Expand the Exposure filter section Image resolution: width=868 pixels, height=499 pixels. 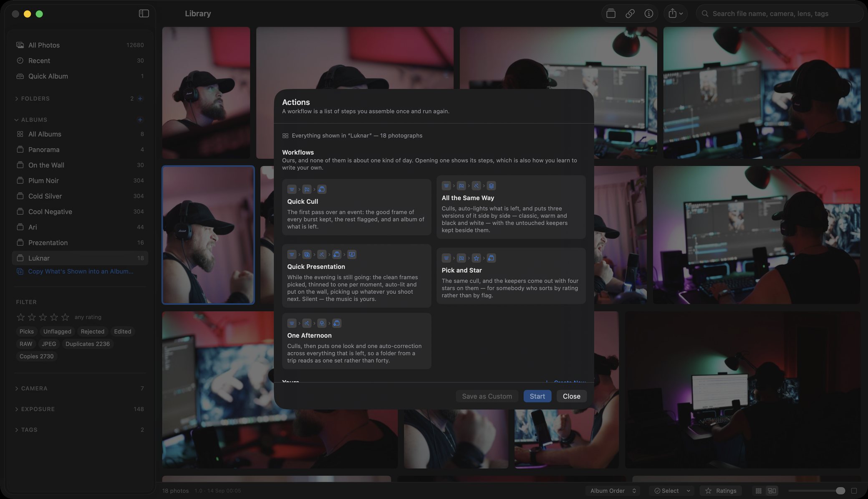(17, 409)
